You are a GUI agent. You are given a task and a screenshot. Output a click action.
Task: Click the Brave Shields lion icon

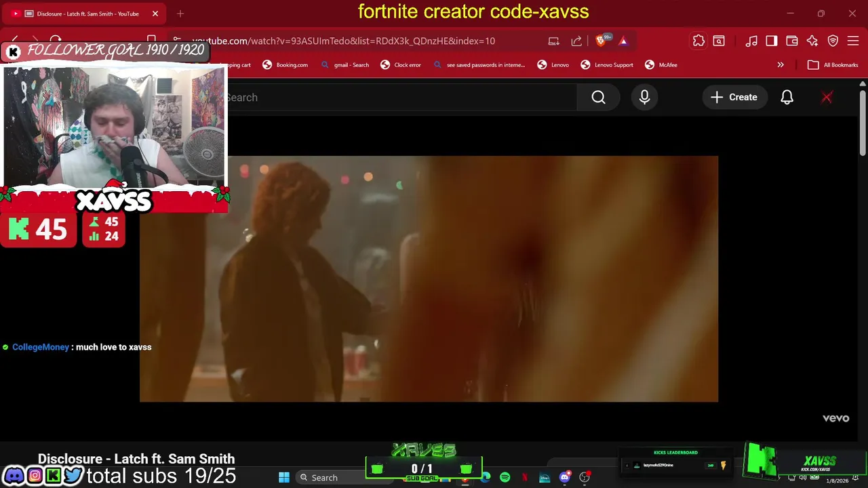tap(601, 41)
